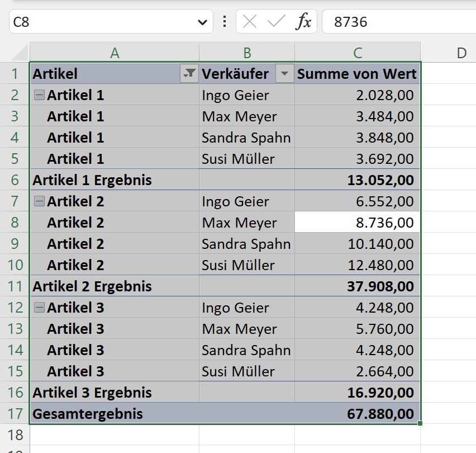Collapse the Artikel 1 group
This screenshot has height=453, width=476.
coord(39,95)
